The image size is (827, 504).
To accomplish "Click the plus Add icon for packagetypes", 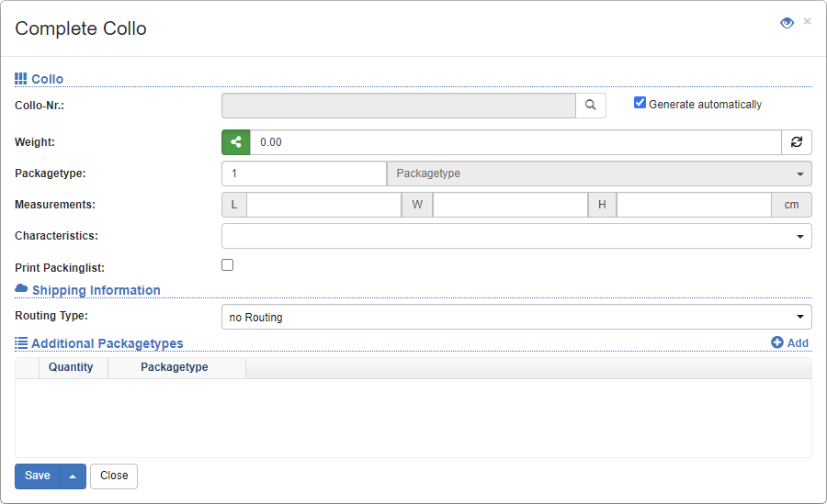I will coord(777,342).
